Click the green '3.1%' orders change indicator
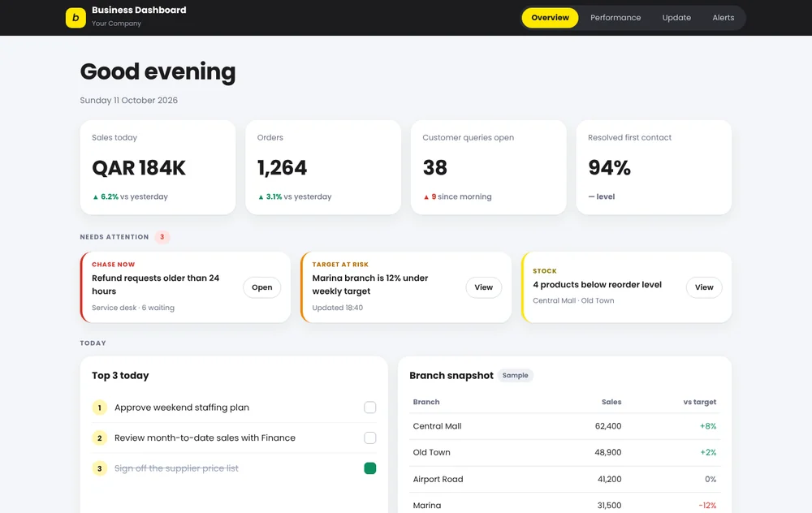 tap(270, 196)
